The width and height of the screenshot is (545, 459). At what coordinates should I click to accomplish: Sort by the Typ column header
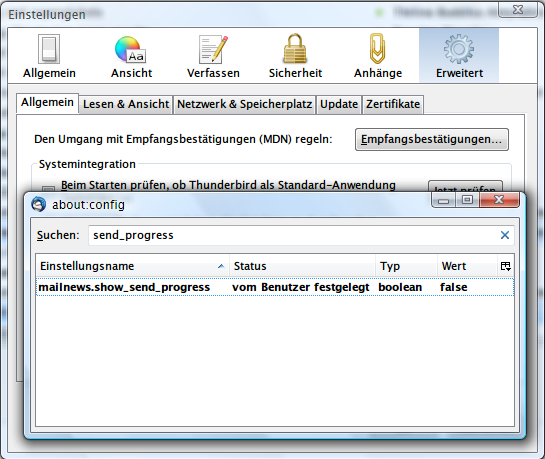point(406,266)
